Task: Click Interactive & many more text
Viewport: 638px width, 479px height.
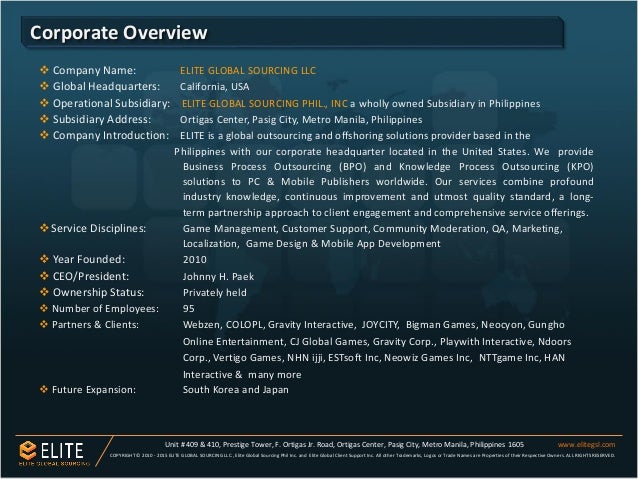Action: [x=242, y=374]
